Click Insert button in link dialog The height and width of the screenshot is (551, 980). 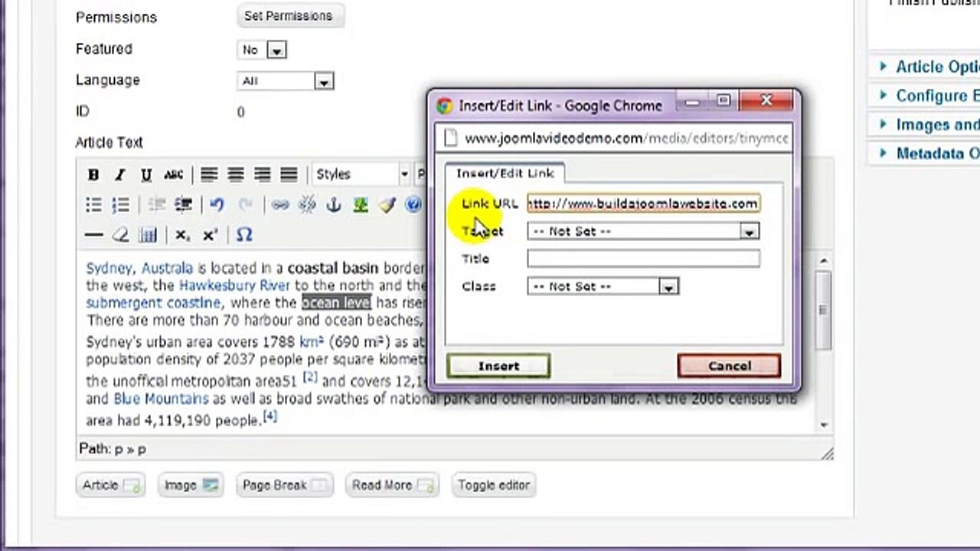click(498, 366)
